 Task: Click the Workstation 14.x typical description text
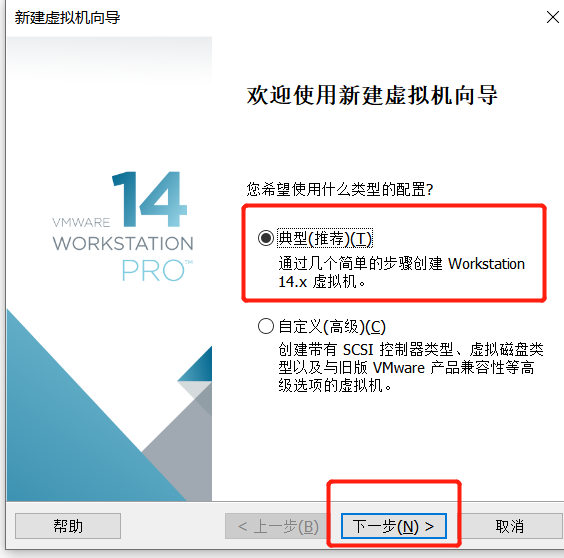click(x=401, y=273)
